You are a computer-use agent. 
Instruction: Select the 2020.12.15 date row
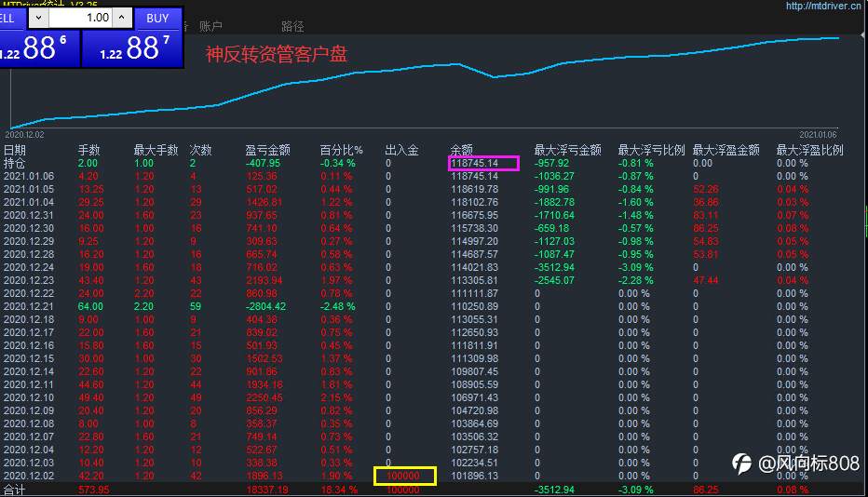pyautogui.click(x=29, y=358)
